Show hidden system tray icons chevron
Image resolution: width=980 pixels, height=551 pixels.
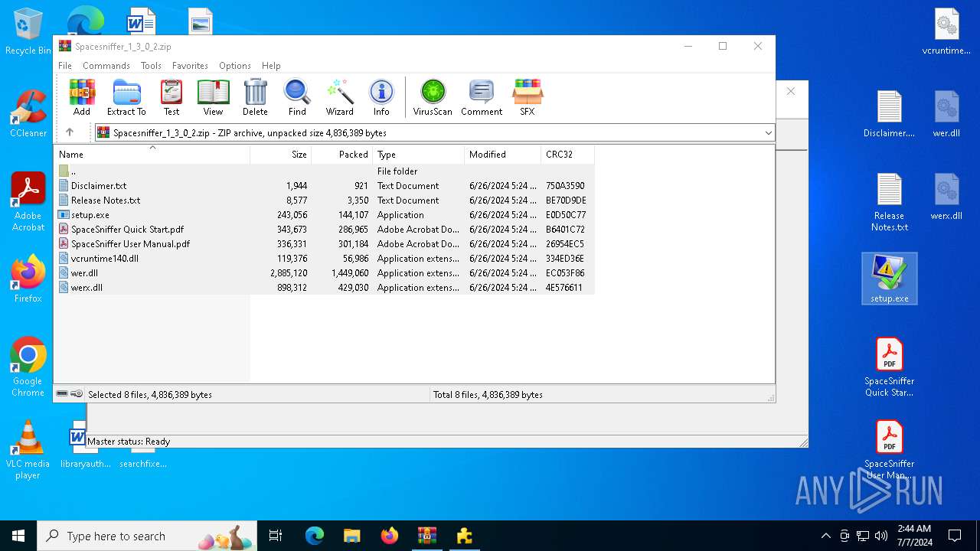[x=825, y=536]
